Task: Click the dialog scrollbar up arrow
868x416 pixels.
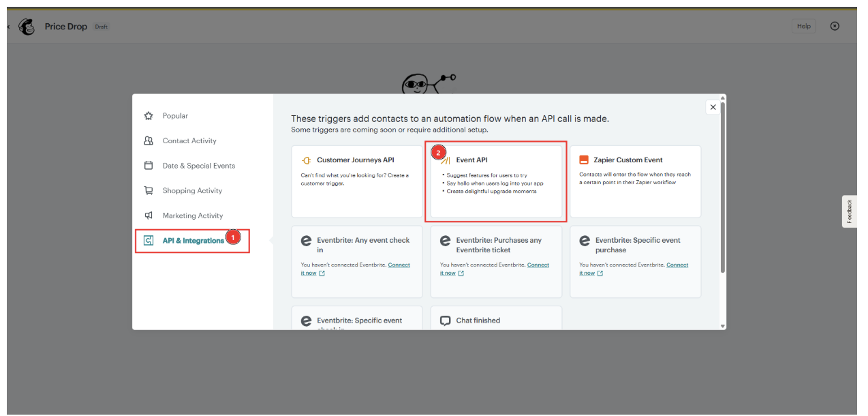Action: point(723,98)
